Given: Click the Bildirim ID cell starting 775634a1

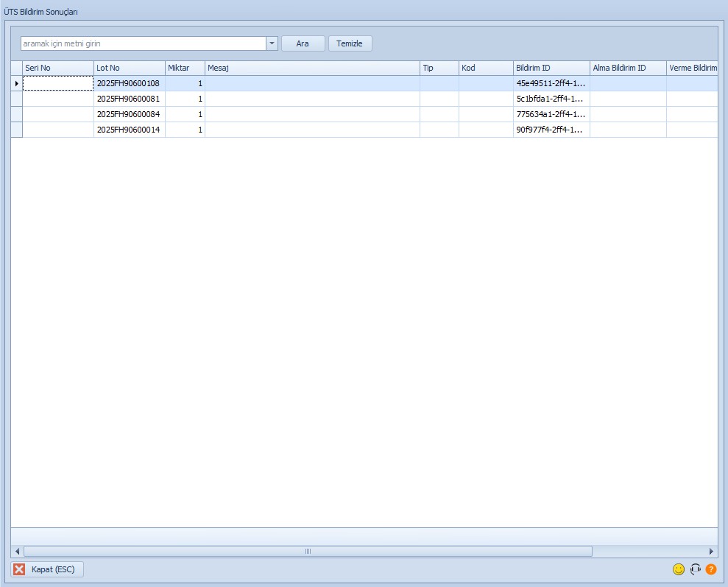Looking at the screenshot, I should tap(551, 114).
